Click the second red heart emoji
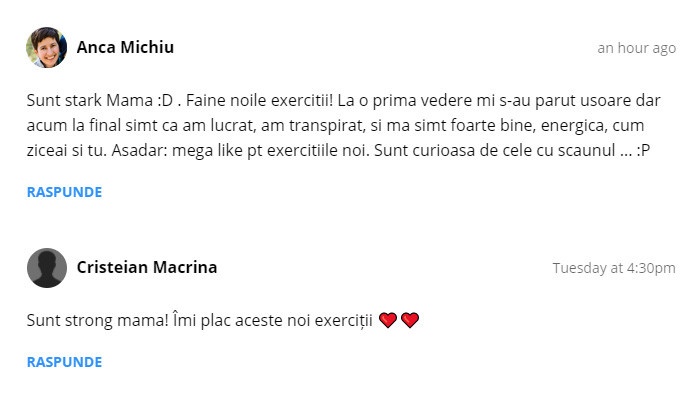This screenshot has width=688, height=402. (x=410, y=320)
